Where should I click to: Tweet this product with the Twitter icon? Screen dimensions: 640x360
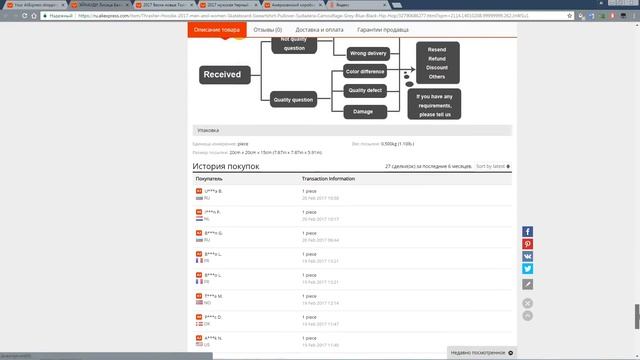[x=527, y=269]
